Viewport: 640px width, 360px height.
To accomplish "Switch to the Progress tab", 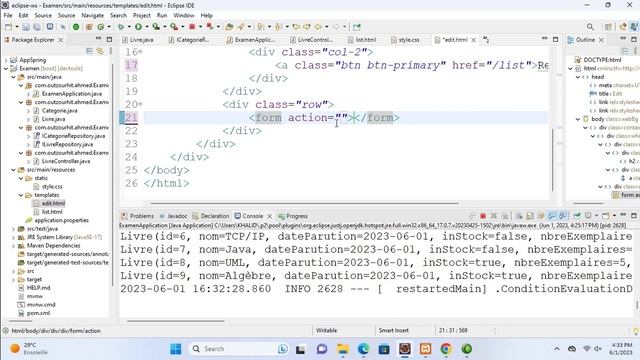I will pos(293,216).
